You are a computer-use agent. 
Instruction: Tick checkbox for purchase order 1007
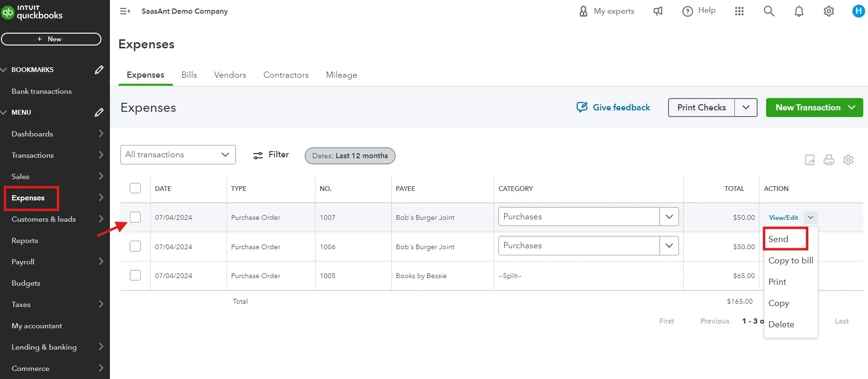(135, 217)
